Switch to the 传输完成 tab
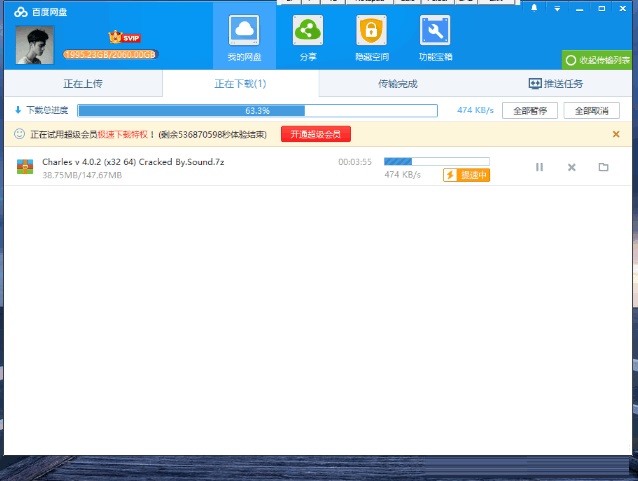638x481 pixels. click(398, 84)
